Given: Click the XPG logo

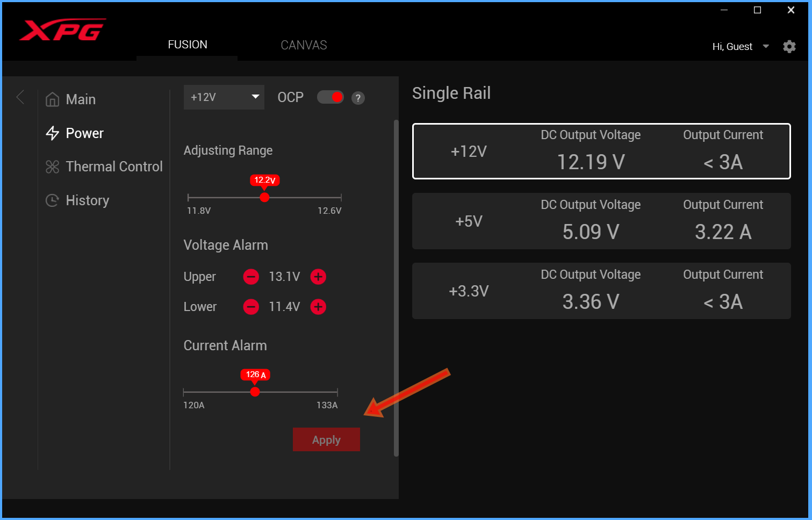Looking at the screenshot, I should 63,30.
